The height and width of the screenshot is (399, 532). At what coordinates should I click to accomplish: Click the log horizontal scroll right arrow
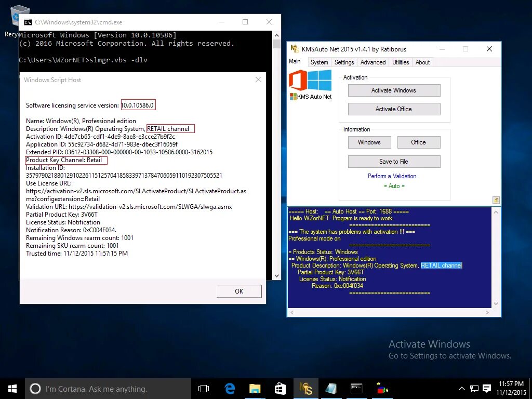[487, 312]
